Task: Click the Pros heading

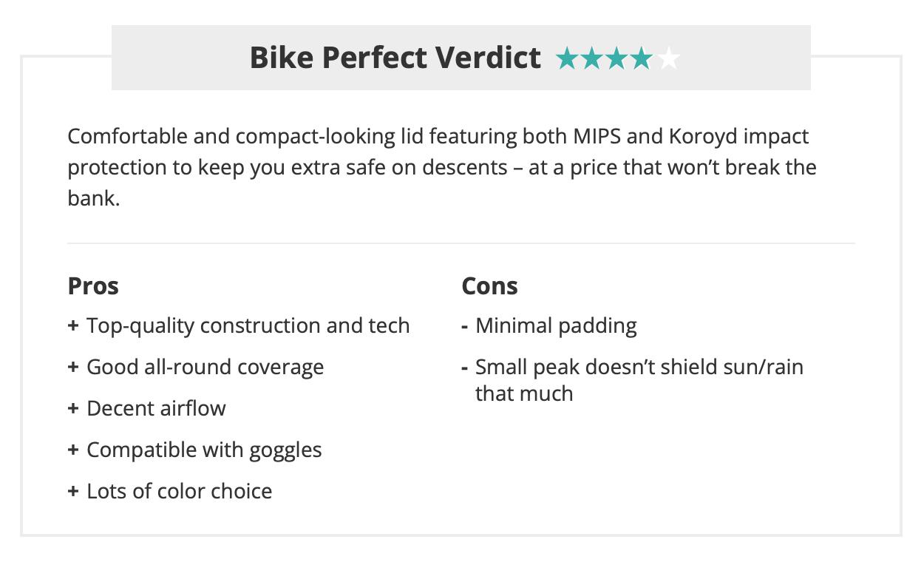Action: 93,286
